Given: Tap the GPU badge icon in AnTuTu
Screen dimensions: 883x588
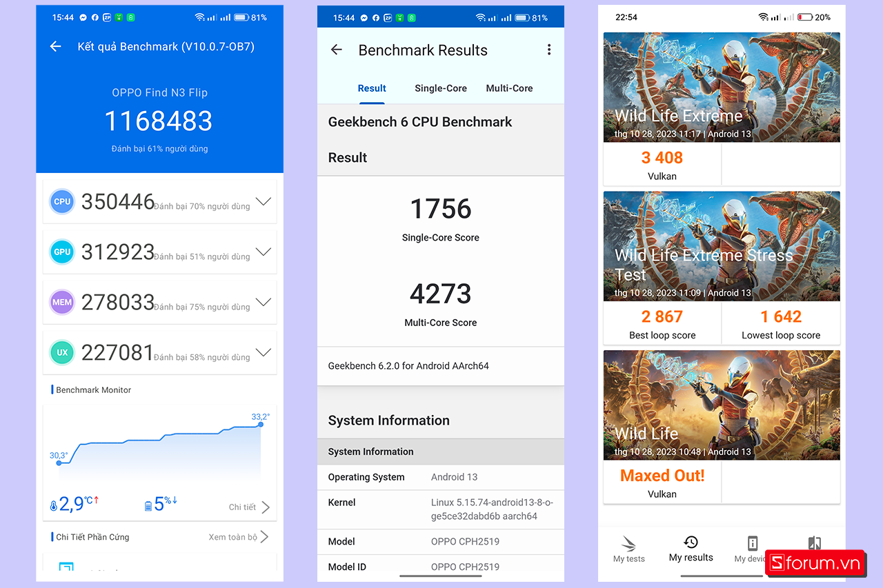Looking at the screenshot, I should 62,252.
